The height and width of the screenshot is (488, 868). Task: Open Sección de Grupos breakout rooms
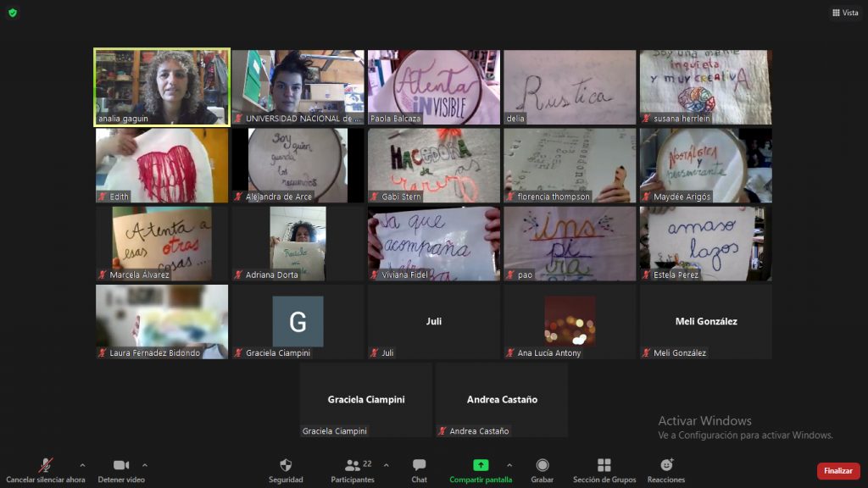(604, 465)
